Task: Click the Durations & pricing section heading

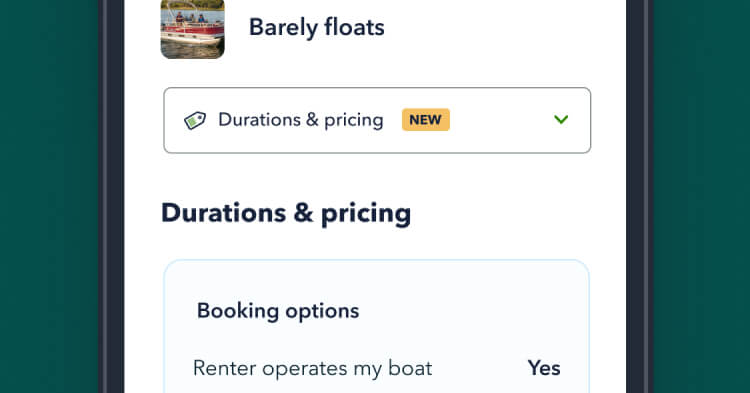Action: (286, 213)
